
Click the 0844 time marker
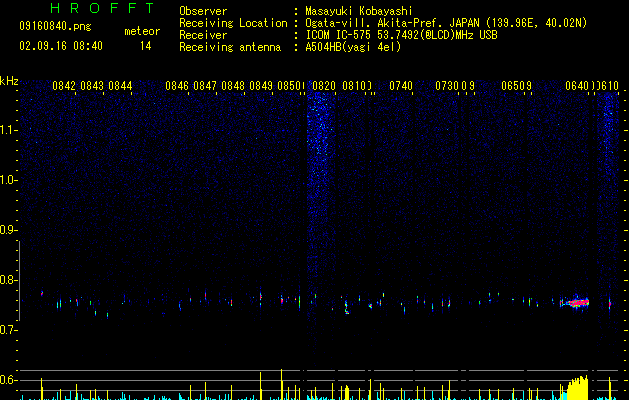[120, 86]
